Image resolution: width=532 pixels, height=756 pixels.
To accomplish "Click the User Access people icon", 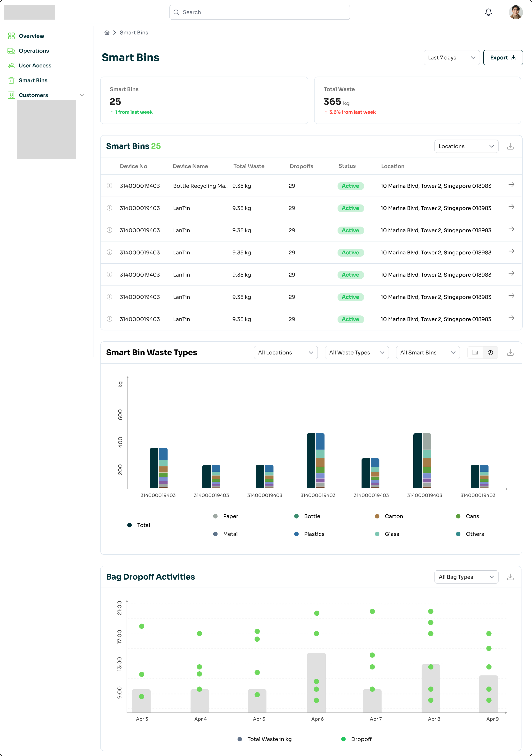I will (11, 66).
